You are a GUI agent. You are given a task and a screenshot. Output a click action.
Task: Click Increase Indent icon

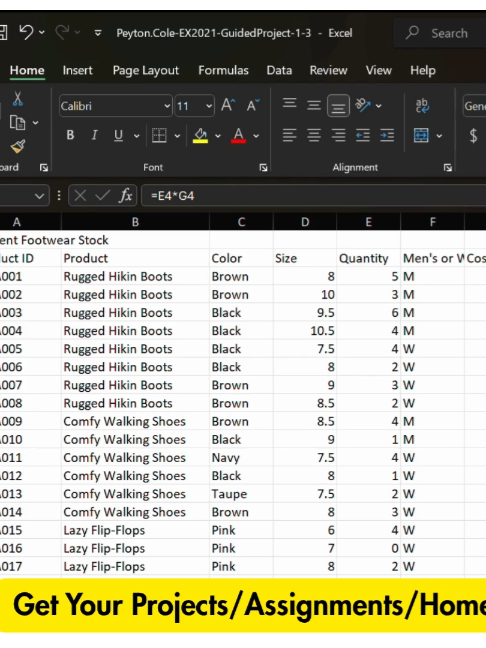click(x=387, y=135)
